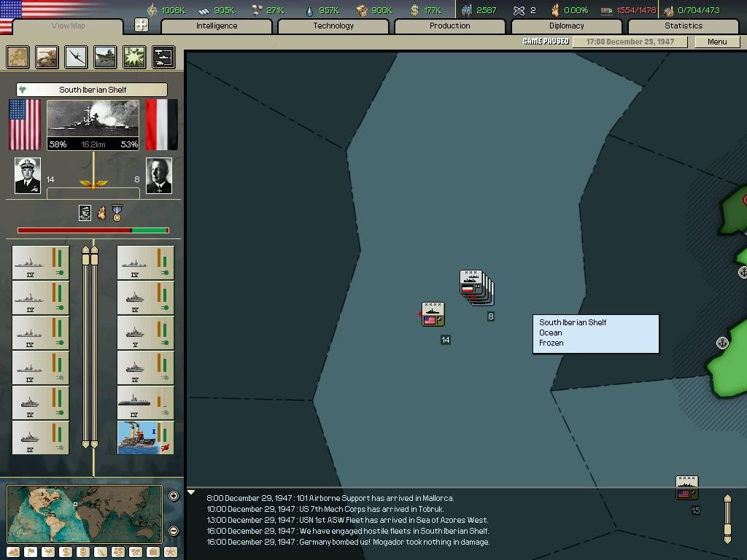The image size is (747, 560).
Task: Zoom out the map with minus button
Action: (174, 531)
